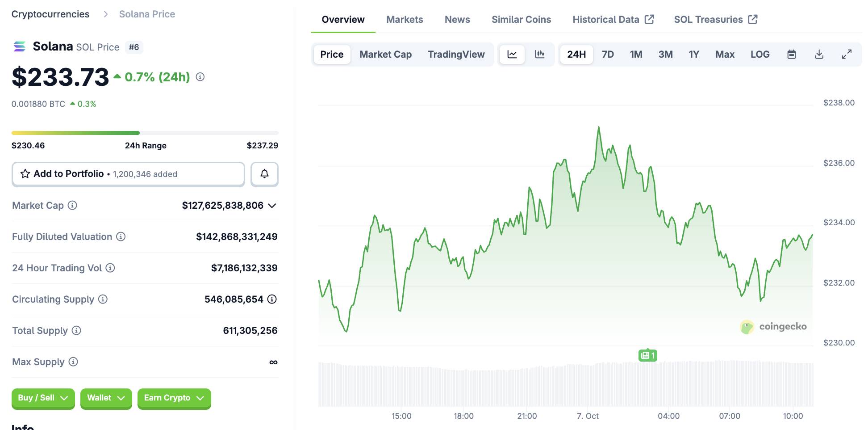The height and width of the screenshot is (430, 868).
Task: Click info icon beside circulating supply value
Action: click(x=272, y=299)
